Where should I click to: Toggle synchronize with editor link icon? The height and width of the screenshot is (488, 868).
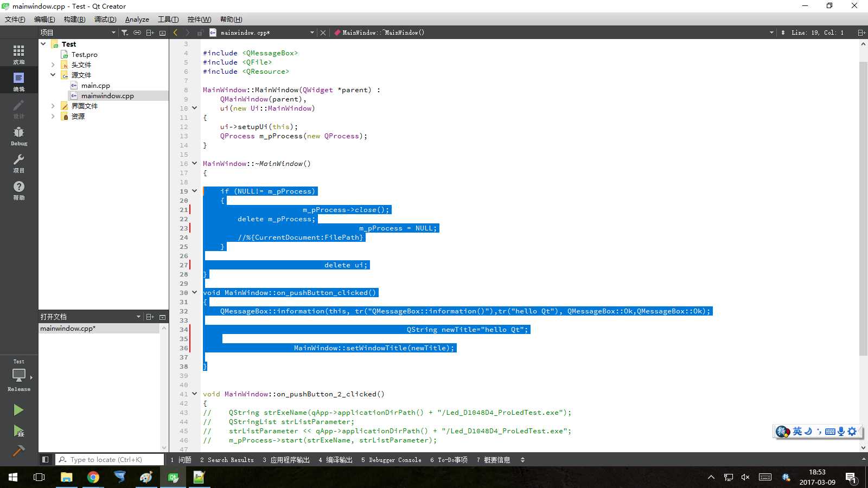(137, 33)
